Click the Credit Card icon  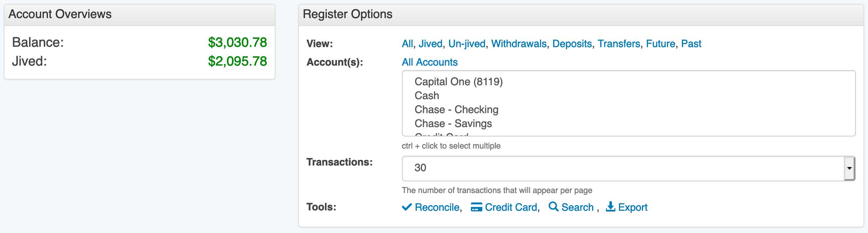pyautogui.click(x=476, y=207)
